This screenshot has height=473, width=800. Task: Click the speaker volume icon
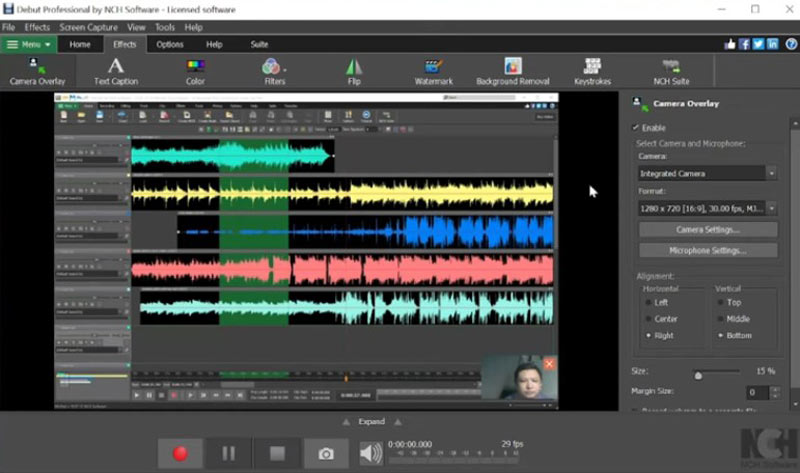click(371, 453)
